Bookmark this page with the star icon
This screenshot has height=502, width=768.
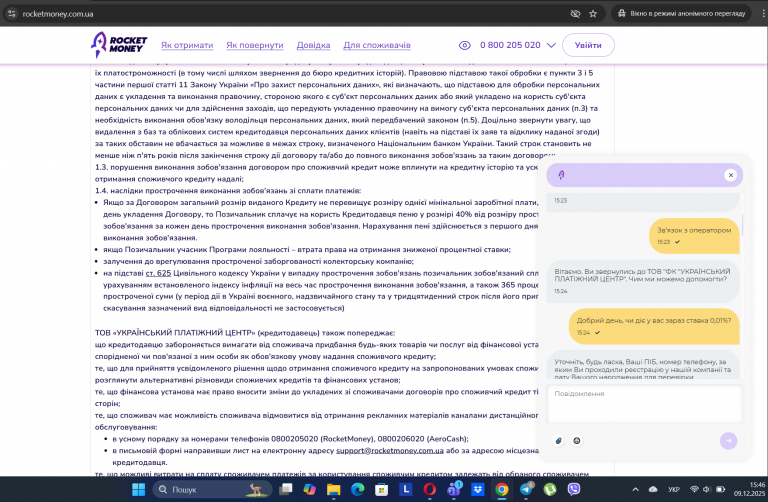(593, 14)
